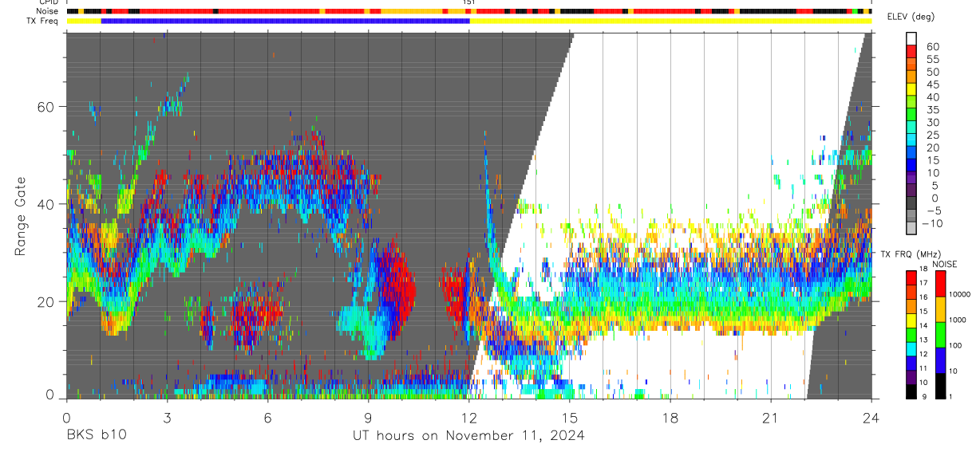Click the yellow TX Freq strip after 12 UT

670,21
